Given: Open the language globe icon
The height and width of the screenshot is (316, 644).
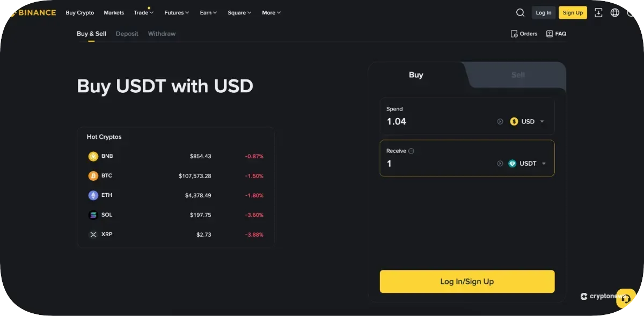Looking at the screenshot, I should click(614, 12).
